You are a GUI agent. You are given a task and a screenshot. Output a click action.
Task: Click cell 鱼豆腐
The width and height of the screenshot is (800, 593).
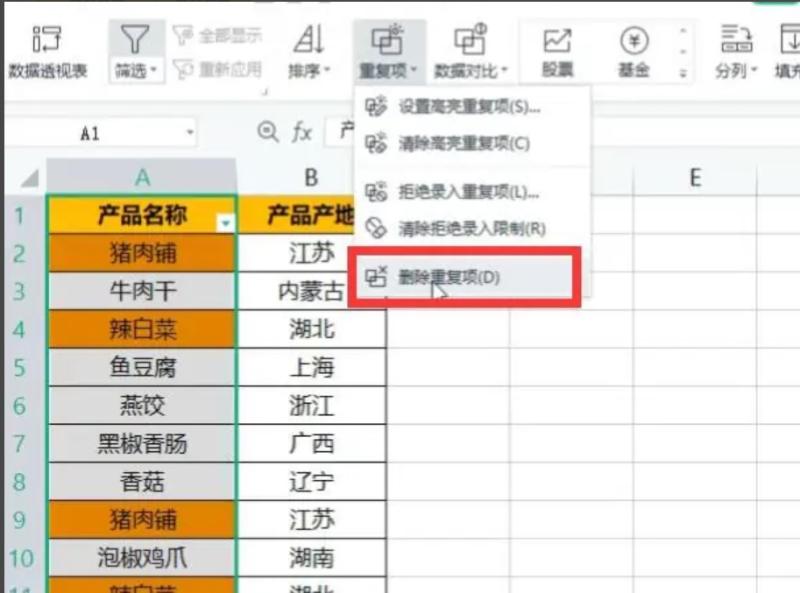pyautogui.click(x=142, y=367)
